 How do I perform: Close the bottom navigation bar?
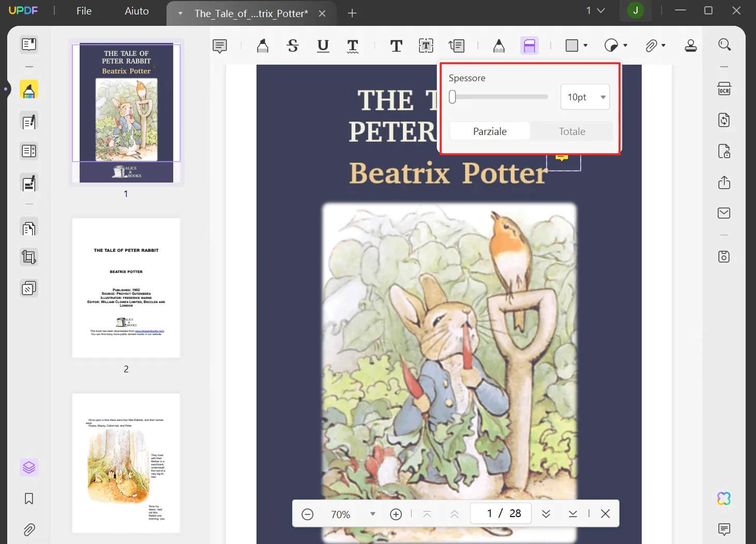click(x=606, y=514)
